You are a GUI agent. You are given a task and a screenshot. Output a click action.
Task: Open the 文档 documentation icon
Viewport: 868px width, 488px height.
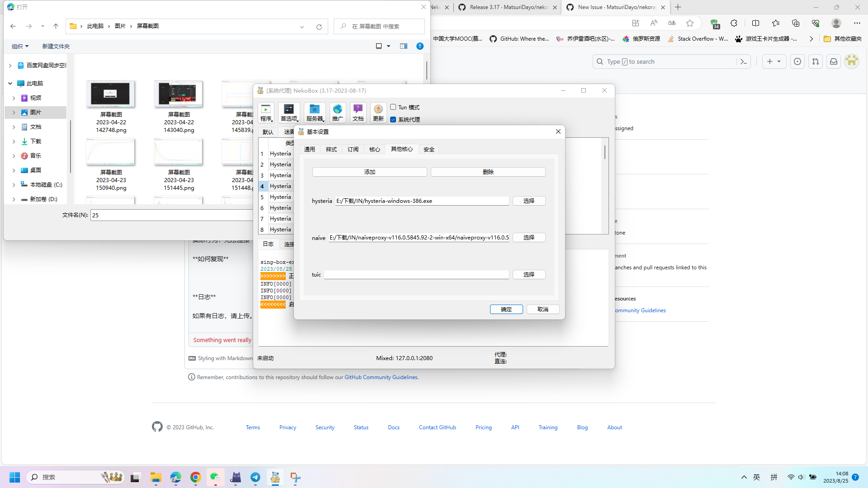358,113
